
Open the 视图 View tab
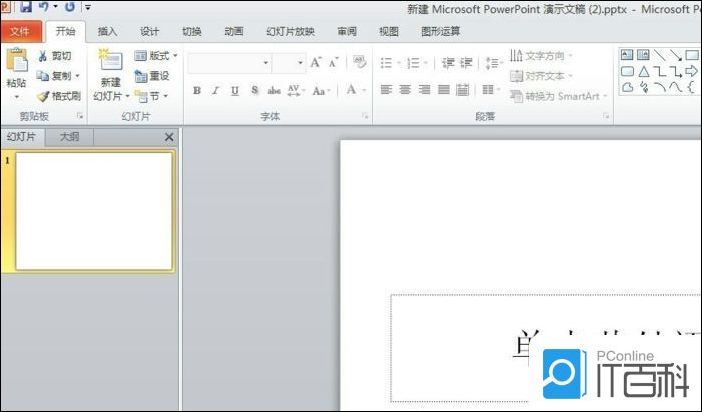tap(389, 31)
